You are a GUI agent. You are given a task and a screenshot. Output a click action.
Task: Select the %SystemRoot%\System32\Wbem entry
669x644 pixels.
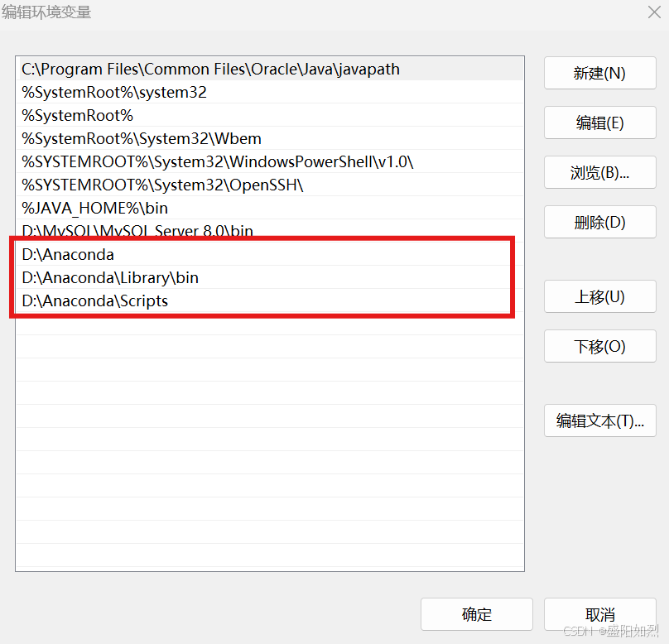(270, 138)
